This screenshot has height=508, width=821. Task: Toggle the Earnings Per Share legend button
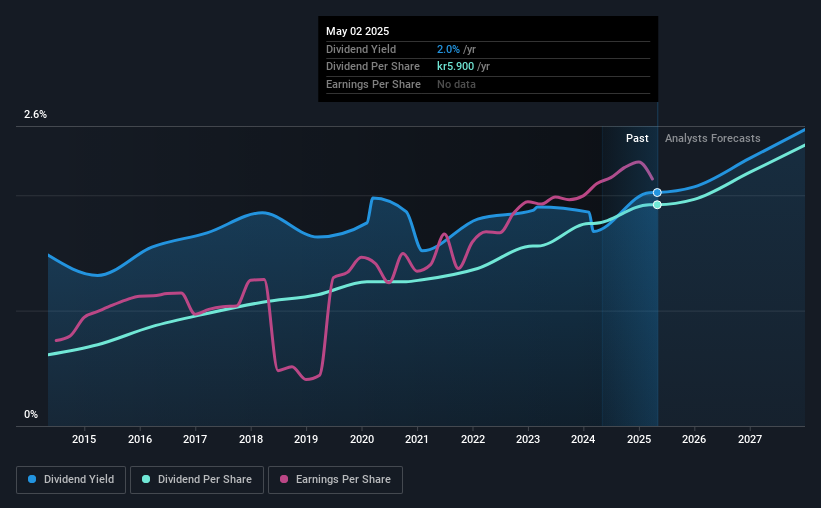coord(335,480)
